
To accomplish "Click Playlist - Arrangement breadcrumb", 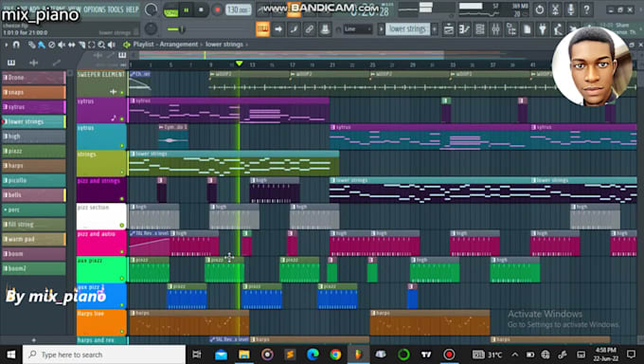I will point(166,45).
